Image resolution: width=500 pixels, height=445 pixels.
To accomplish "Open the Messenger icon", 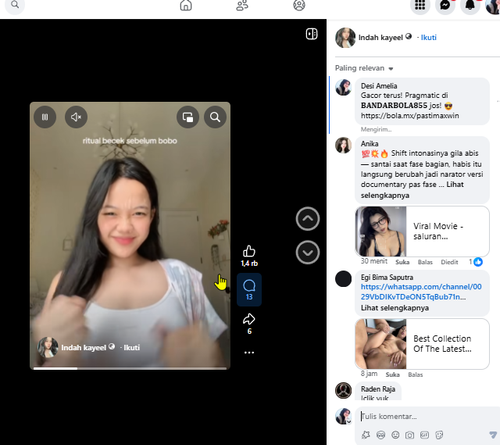I will [445, 5].
